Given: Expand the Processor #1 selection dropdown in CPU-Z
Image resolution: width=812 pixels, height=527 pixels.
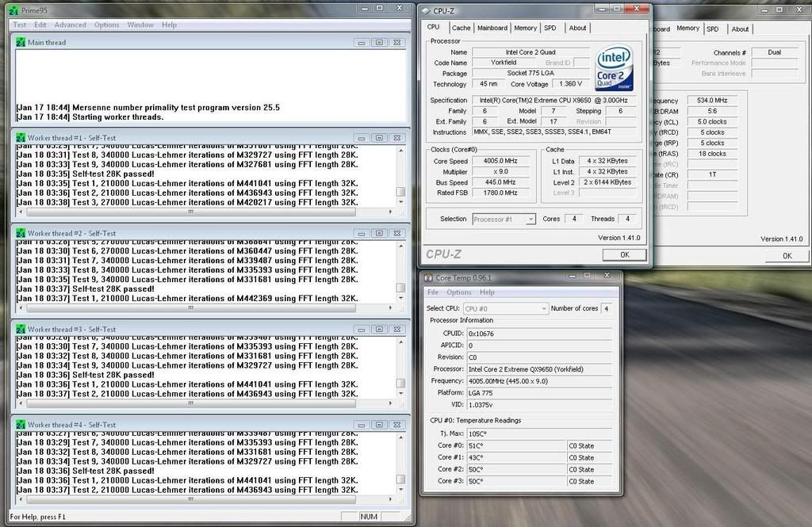Looking at the screenshot, I should (x=530, y=220).
